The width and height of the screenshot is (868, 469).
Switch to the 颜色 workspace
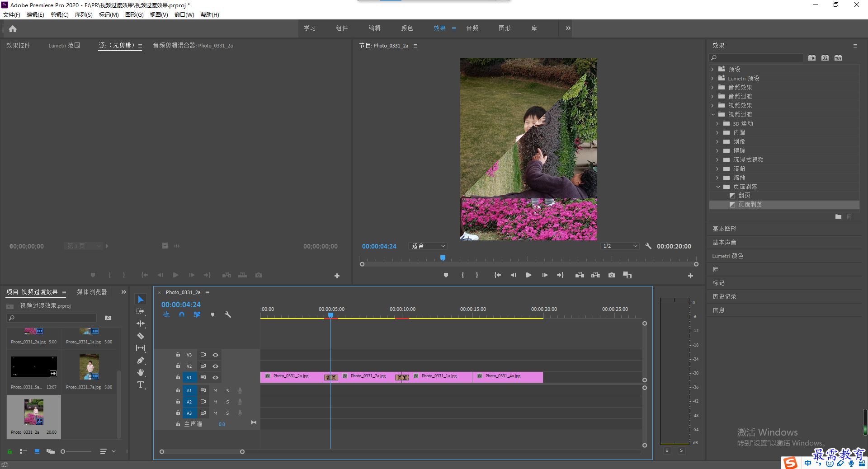(407, 28)
